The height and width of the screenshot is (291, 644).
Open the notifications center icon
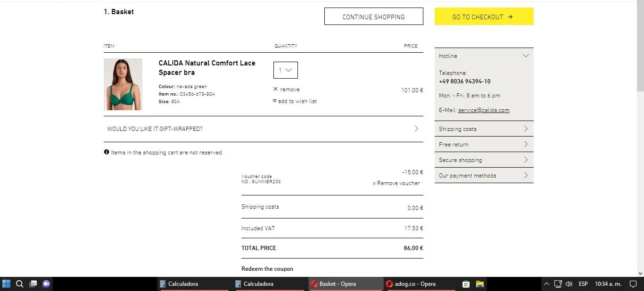click(x=633, y=284)
